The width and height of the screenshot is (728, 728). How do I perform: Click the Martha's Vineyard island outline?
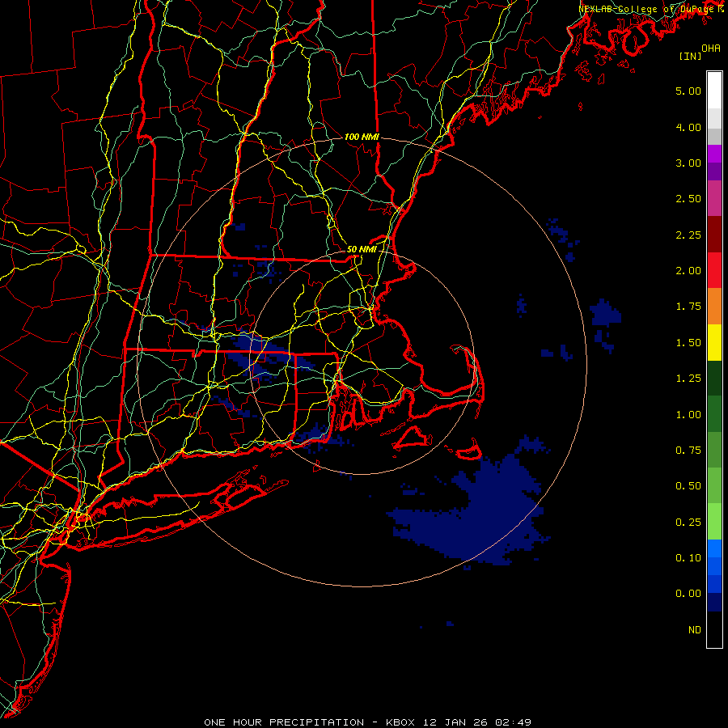pos(413,438)
